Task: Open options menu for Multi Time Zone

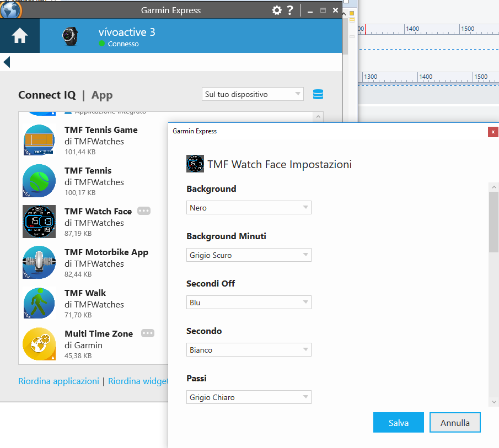Action: (147, 333)
